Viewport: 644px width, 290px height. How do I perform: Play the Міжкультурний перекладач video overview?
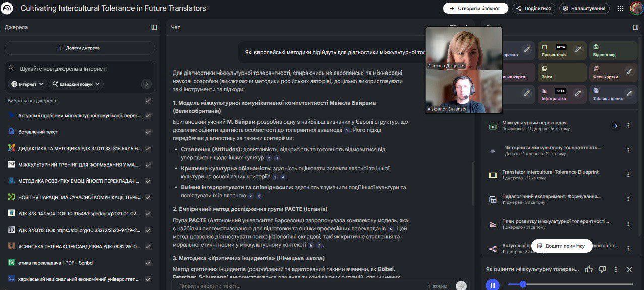point(615,126)
